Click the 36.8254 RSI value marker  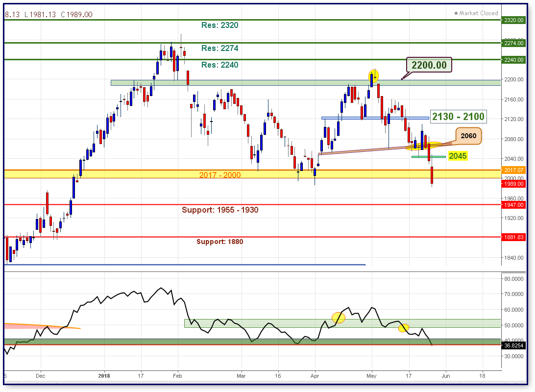tap(512, 345)
